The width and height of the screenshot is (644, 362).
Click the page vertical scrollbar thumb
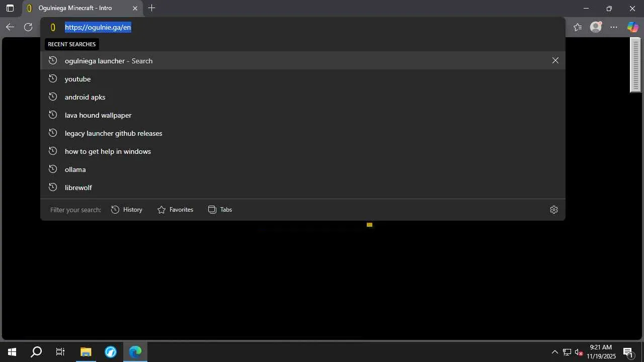pyautogui.click(x=636, y=65)
